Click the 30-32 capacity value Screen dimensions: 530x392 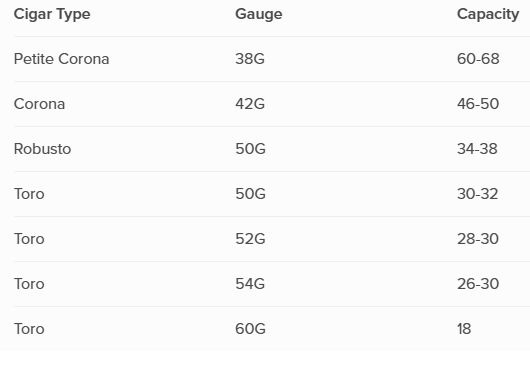(x=478, y=194)
